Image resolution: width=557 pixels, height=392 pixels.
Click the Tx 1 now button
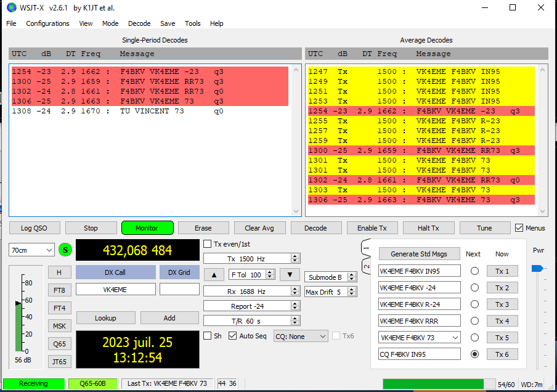(502, 271)
